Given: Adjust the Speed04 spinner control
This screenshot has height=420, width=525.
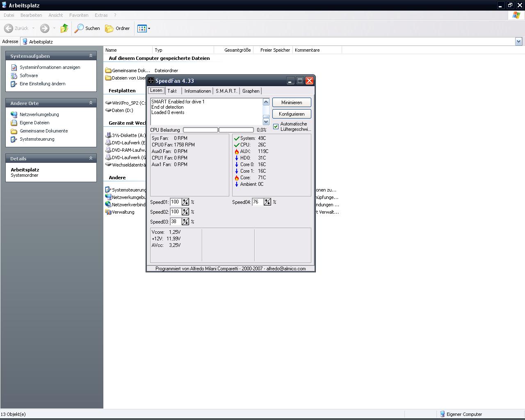Looking at the screenshot, I should tap(267, 202).
